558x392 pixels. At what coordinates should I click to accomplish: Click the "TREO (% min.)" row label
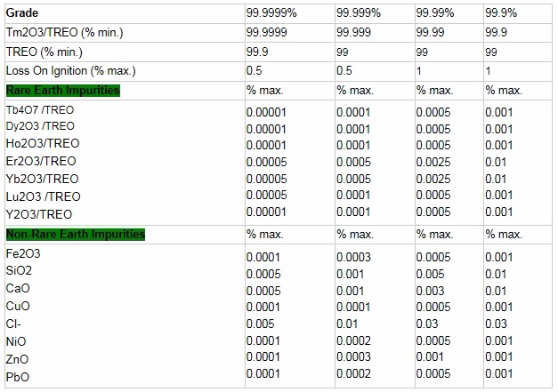coord(43,52)
